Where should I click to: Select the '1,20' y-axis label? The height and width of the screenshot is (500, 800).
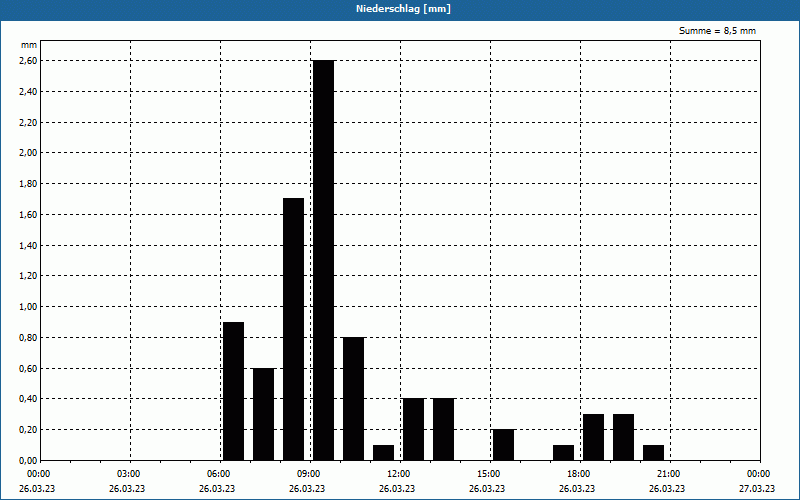(x=29, y=276)
